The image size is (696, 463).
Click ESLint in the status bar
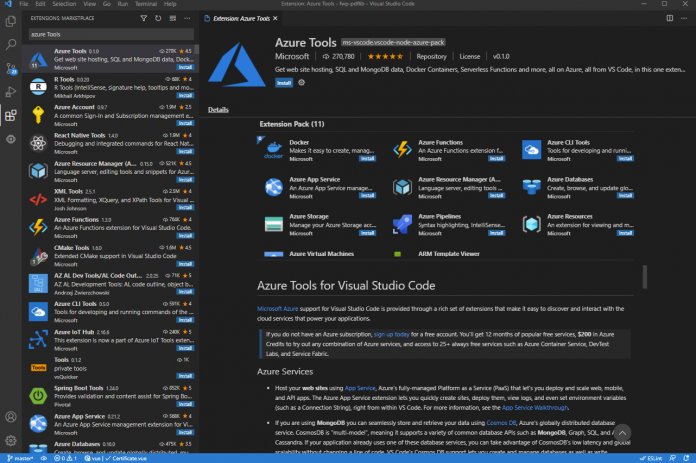651,458
